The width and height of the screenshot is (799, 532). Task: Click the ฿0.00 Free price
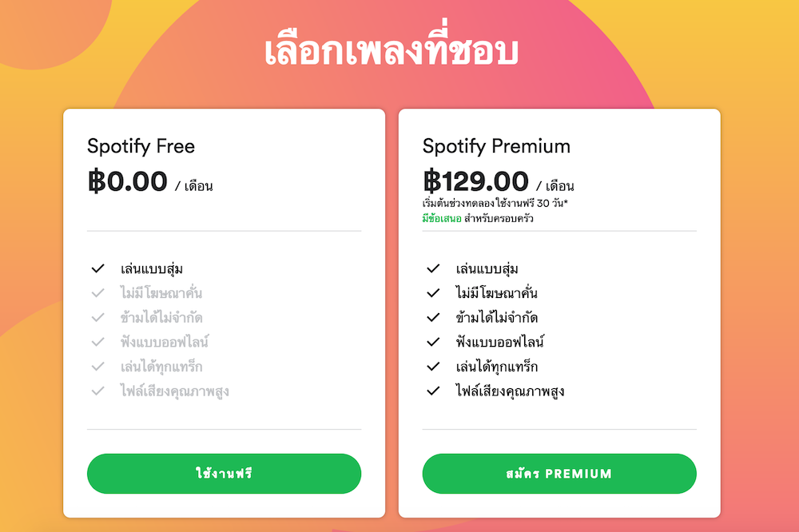[128, 181]
